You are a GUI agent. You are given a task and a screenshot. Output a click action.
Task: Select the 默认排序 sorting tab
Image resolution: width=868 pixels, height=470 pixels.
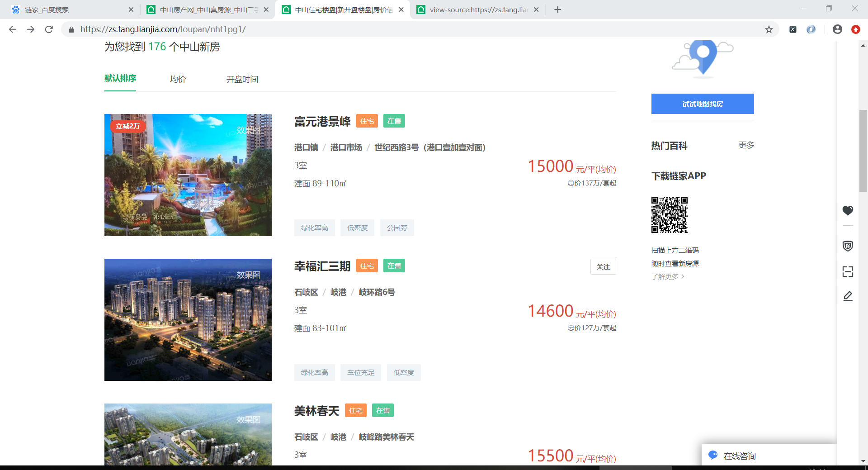[x=120, y=78]
